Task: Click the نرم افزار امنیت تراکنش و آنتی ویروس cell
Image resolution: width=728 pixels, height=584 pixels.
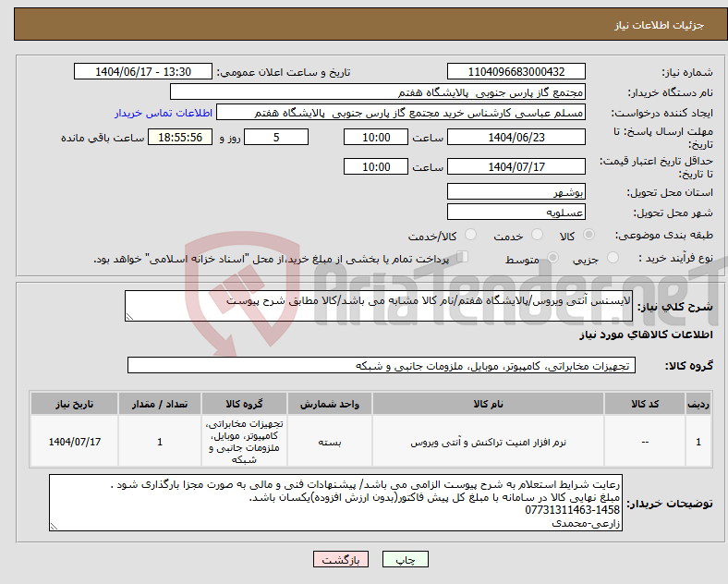Action: [x=488, y=442]
